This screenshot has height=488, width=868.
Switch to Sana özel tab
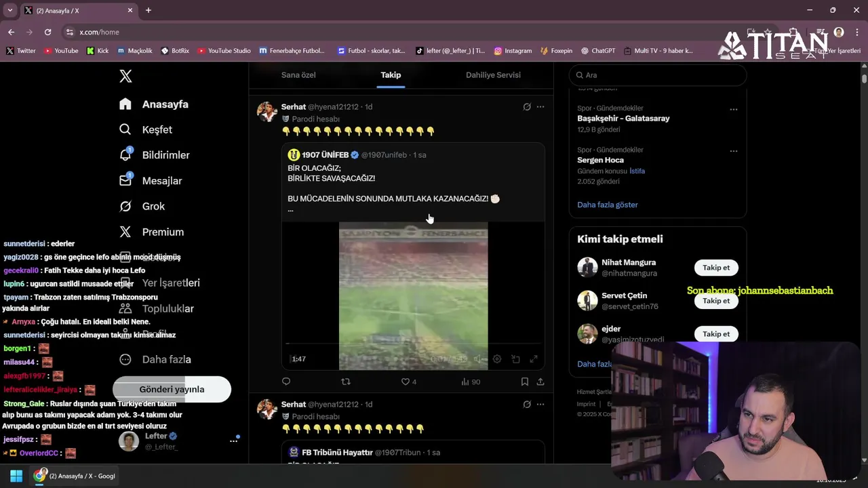click(x=298, y=75)
